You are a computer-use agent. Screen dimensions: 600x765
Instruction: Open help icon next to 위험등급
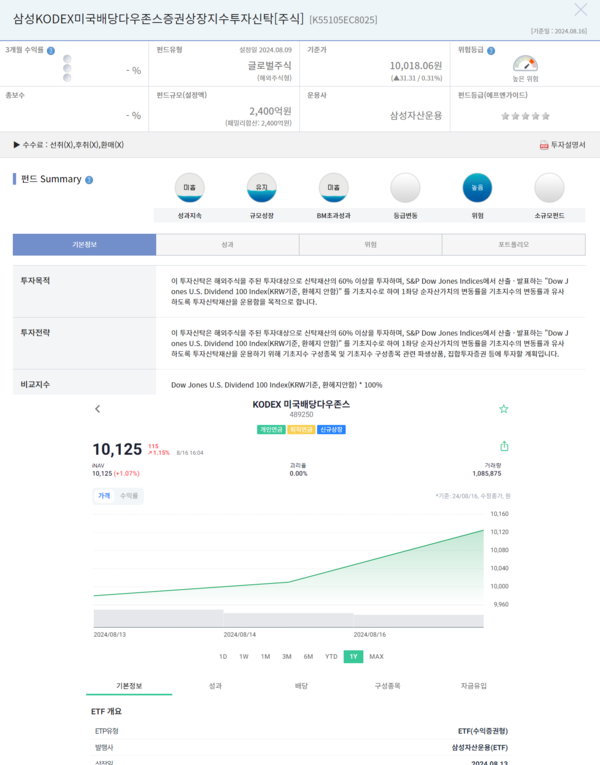(x=491, y=51)
